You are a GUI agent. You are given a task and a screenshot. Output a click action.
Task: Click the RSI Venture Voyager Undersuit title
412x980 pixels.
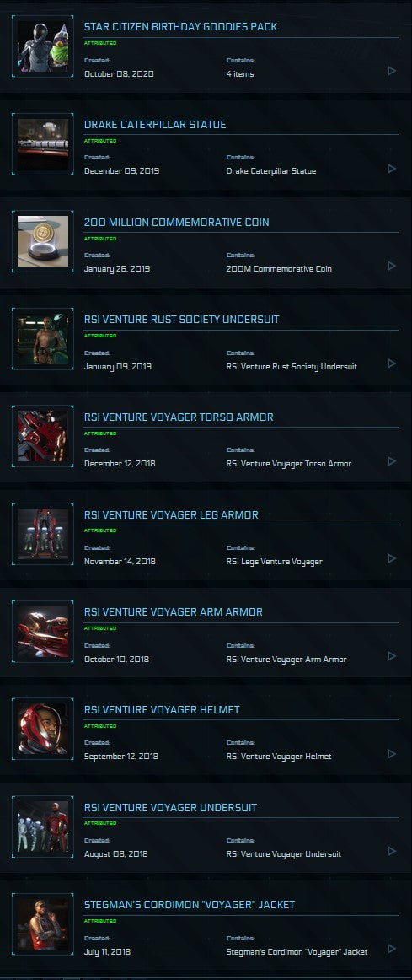click(x=170, y=807)
